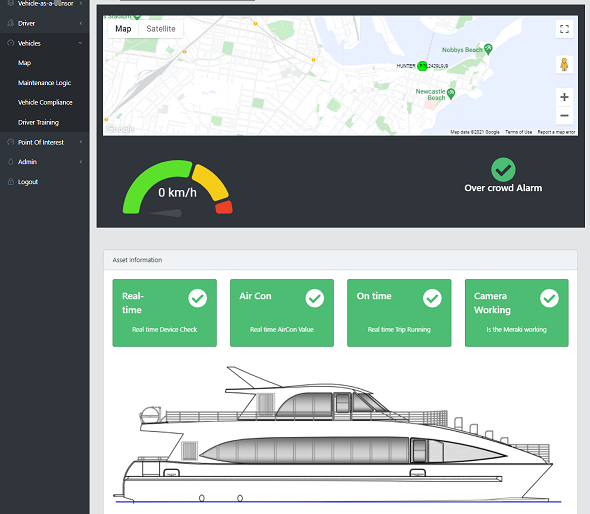Open Maintenance Logic page
The width and height of the screenshot is (590, 514).
tap(44, 83)
